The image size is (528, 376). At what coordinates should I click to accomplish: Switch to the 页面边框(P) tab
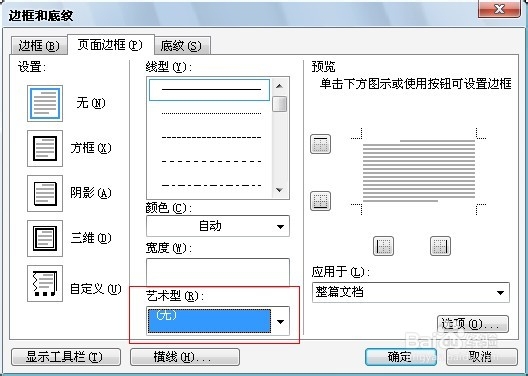(x=110, y=44)
